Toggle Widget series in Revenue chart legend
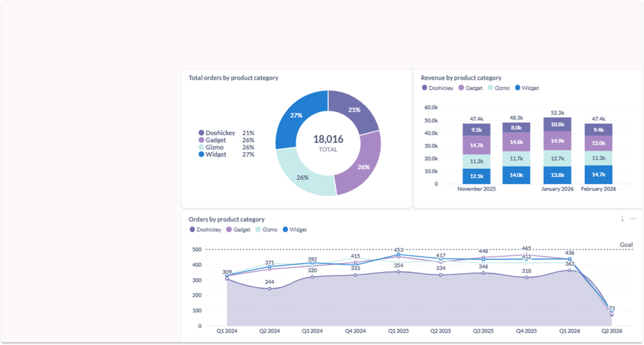Screen dimensions: 644x345 coord(527,88)
